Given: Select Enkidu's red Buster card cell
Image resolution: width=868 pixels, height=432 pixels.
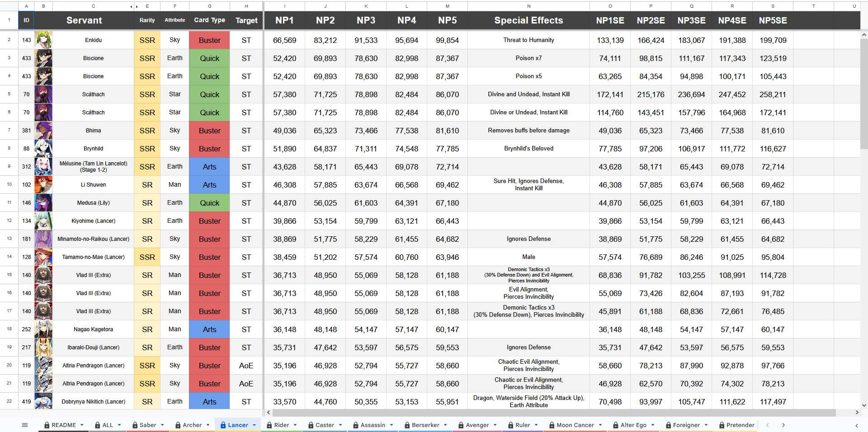Looking at the screenshot, I should [x=210, y=40].
